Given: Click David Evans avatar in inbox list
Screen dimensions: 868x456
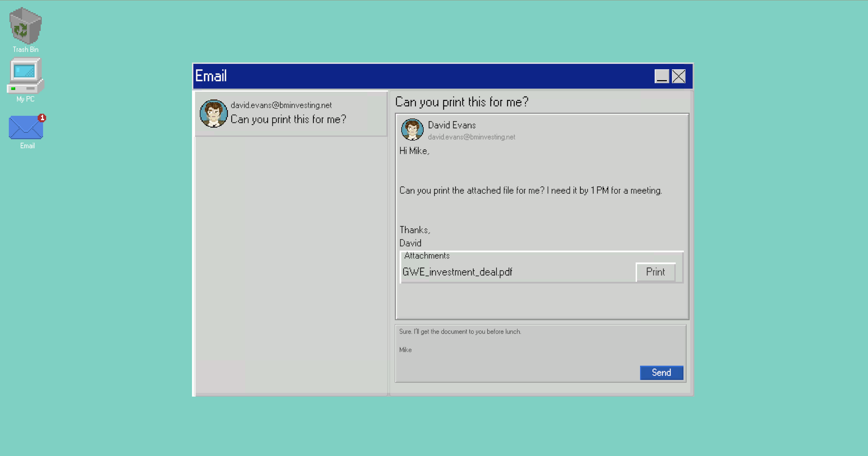Looking at the screenshot, I should point(213,114).
